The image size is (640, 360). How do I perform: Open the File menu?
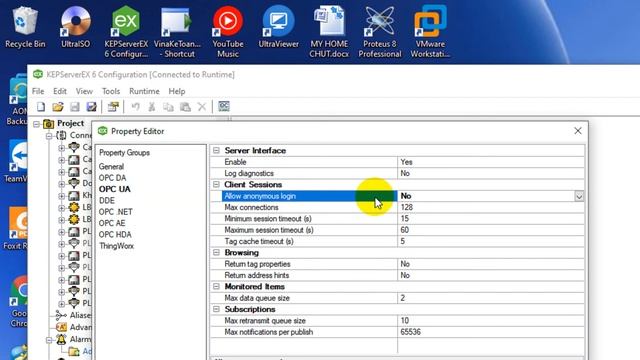click(38, 91)
